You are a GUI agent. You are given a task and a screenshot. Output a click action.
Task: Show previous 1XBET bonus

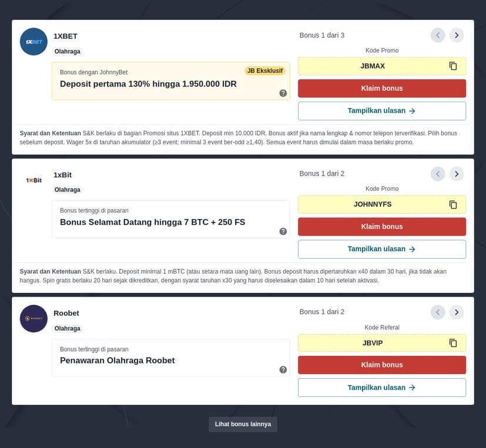(x=438, y=35)
